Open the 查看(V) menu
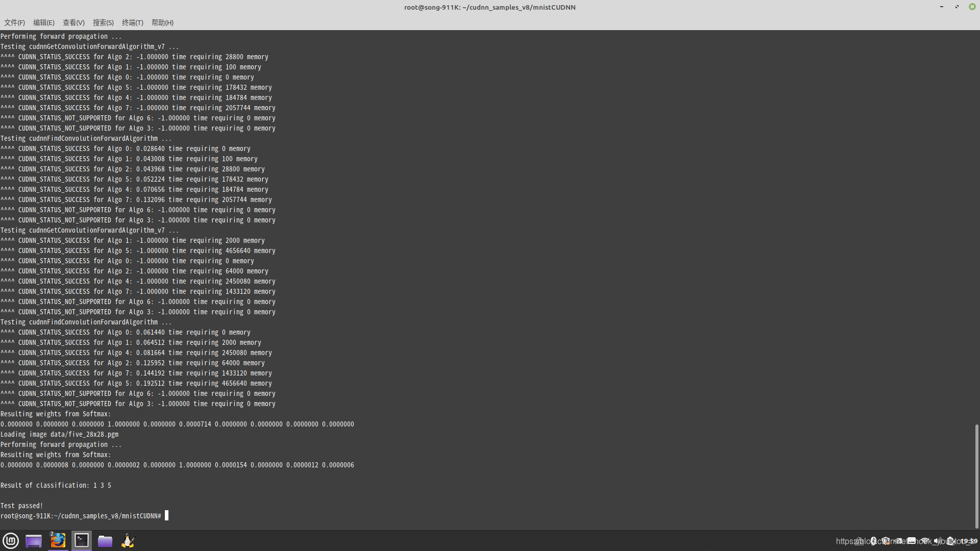Image resolution: width=980 pixels, height=551 pixels. pyautogui.click(x=73, y=22)
